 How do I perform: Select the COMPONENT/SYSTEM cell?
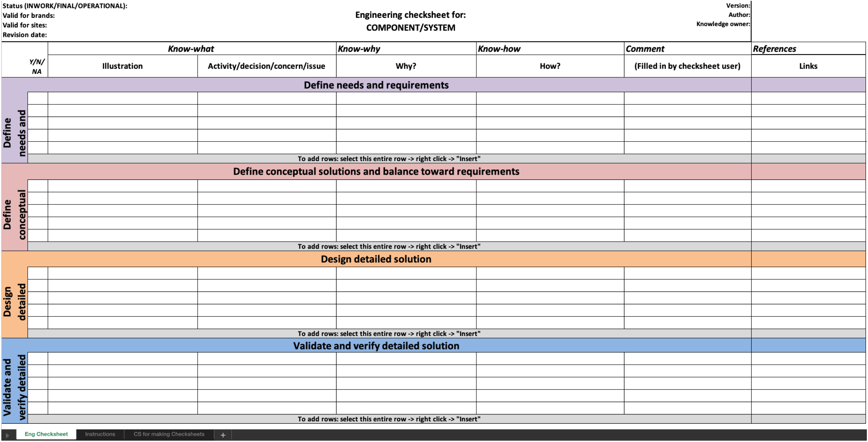click(410, 28)
